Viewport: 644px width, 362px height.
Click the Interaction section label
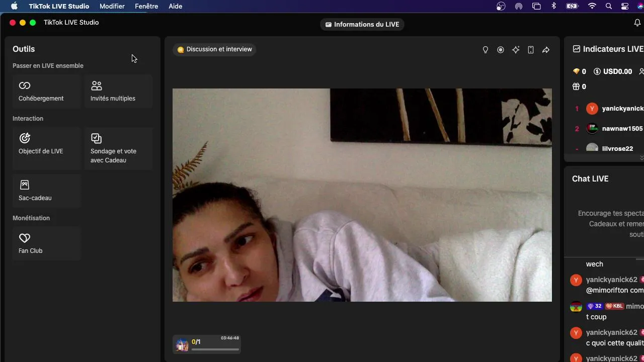point(28,119)
